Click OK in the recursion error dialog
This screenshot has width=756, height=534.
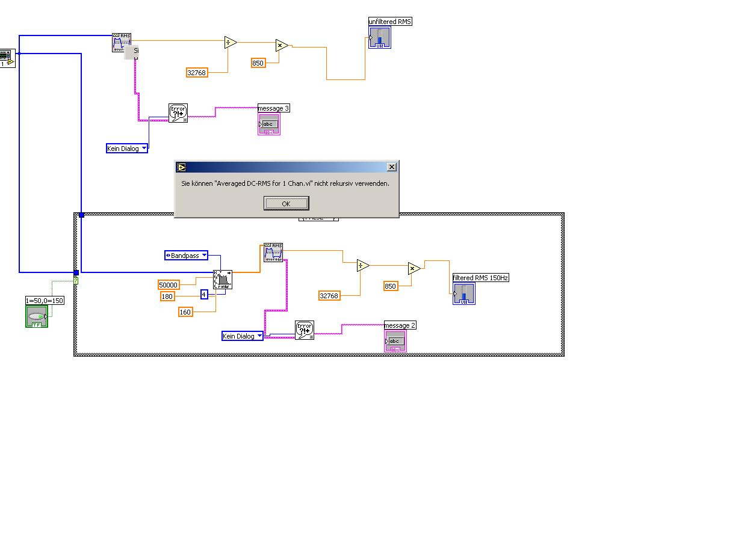click(286, 203)
